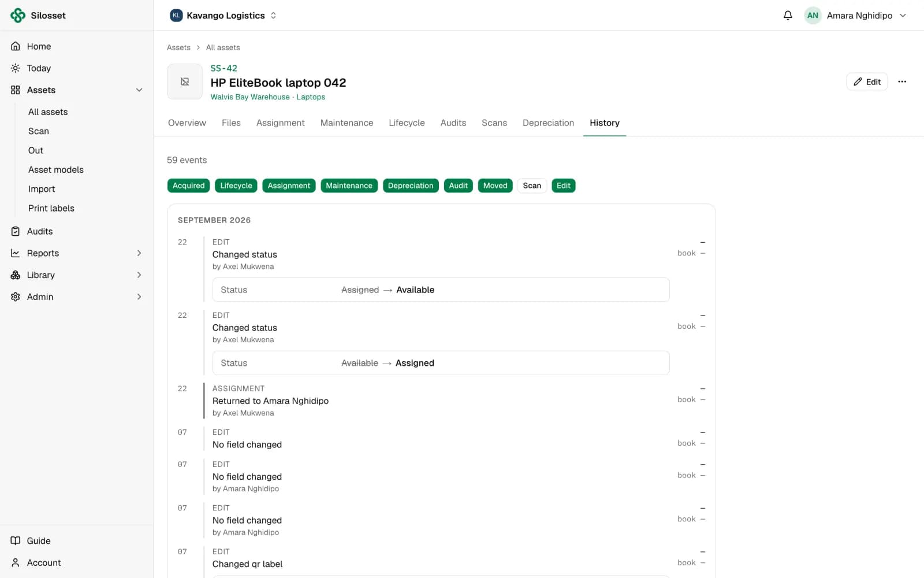Click the Audits clipboard icon

tap(16, 231)
